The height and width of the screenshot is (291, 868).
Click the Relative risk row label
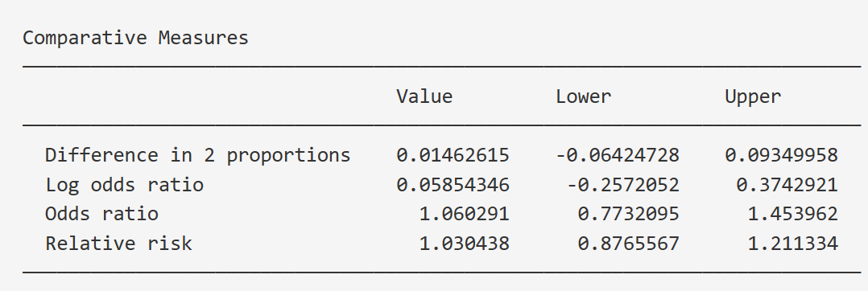click(x=118, y=244)
